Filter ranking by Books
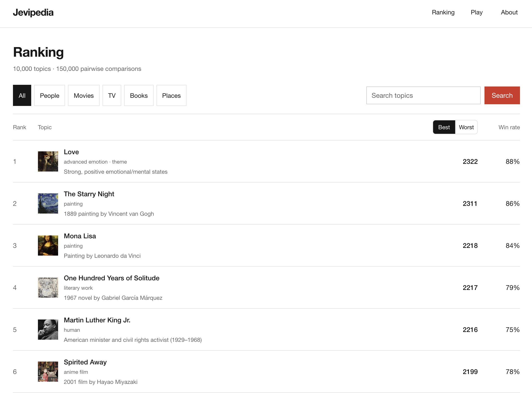Viewport: 532px width, 393px height. (139, 95)
